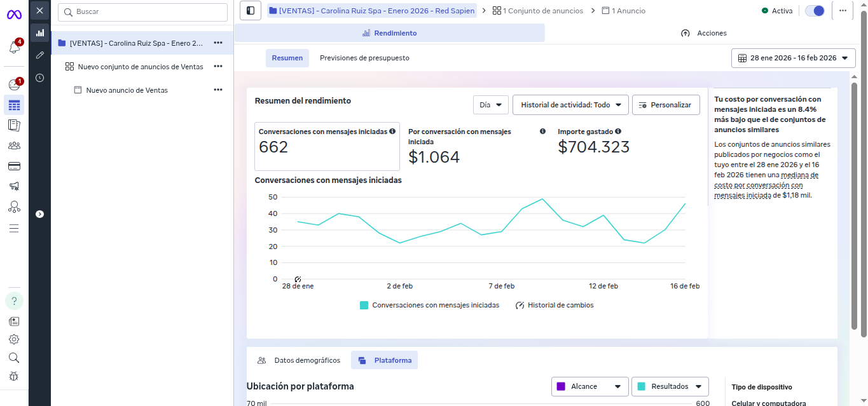The width and height of the screenshot is (868, 406).
Task: Click the billing card icon
Action: (x=14, y=166)
